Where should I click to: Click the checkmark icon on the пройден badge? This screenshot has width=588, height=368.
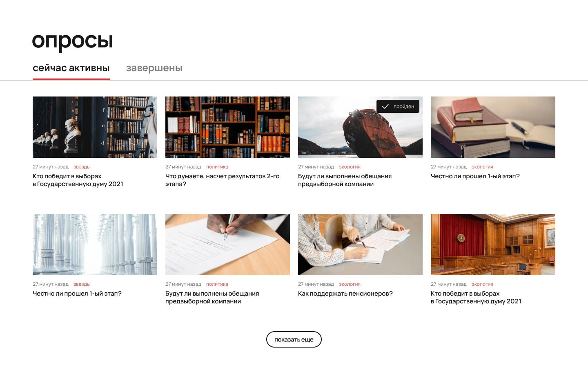[x=385, y=106]
